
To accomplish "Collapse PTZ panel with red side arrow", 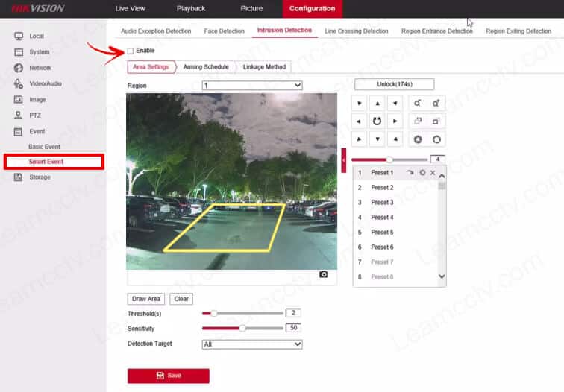I will click(x=344, y=160).
